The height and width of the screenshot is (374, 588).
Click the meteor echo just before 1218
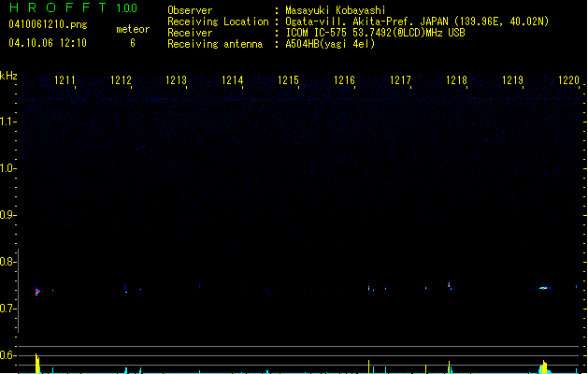[450, 285]
